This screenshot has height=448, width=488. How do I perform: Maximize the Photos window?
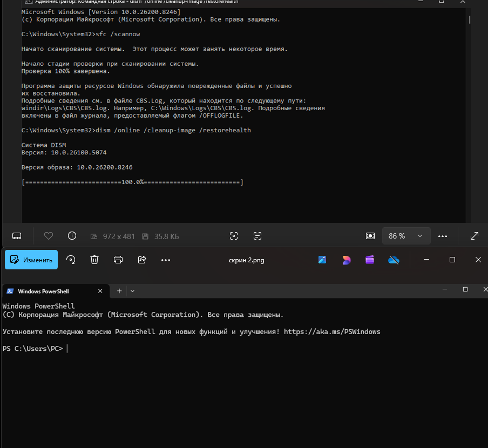452,260
